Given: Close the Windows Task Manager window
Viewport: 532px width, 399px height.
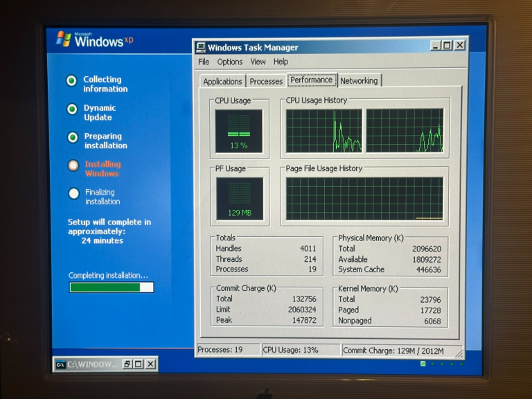Looking at the screenshot, I should [460, 45].
